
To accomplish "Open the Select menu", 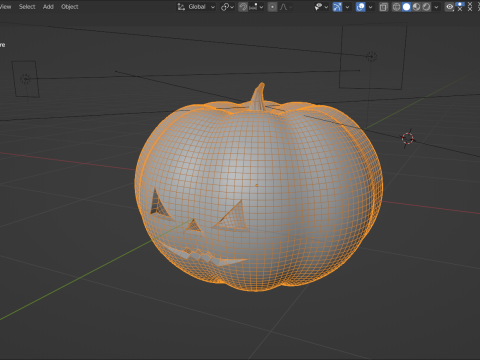I will (27, 7).
